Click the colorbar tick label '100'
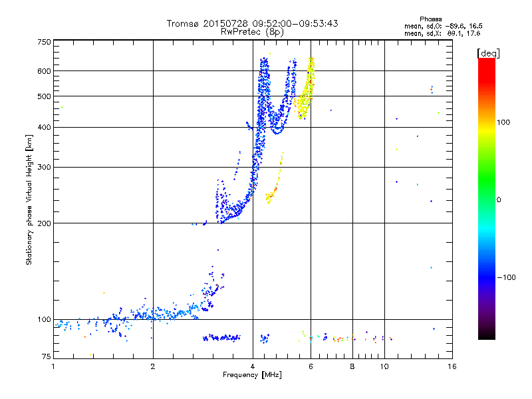This screenshot has height=399, width=532. click(503, 122)
